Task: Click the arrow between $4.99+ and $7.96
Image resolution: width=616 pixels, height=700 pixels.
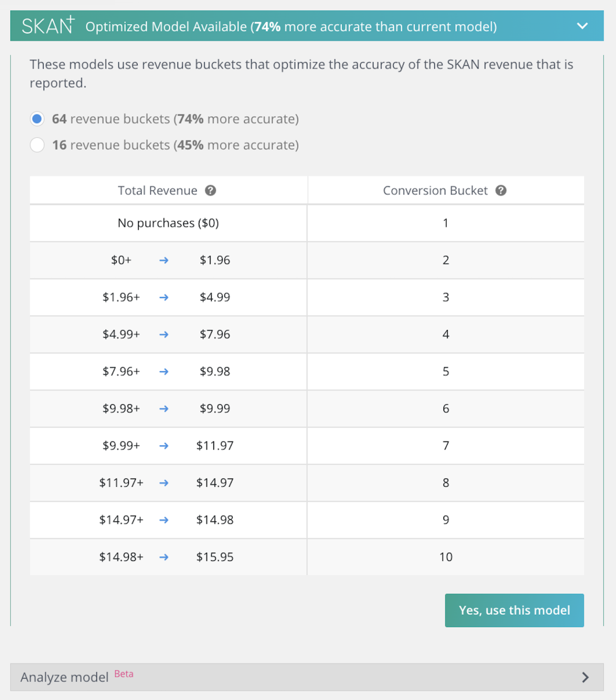Action: click(x=164, y=334)
